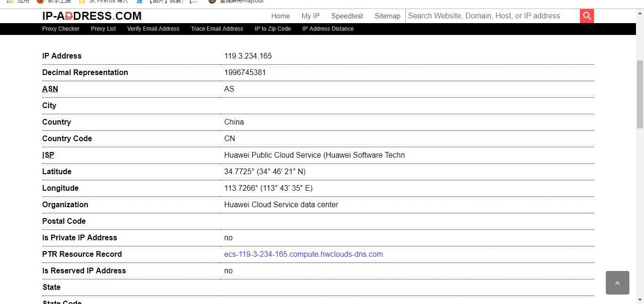Open the Proxy Checker tool
644x304 pixels.
point(61,29)
